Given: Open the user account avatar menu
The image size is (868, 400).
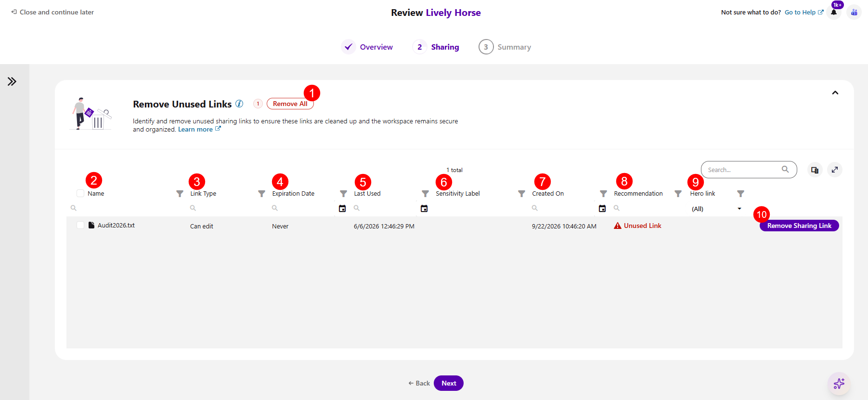Looking at the screenshot, I should [854, 13].
